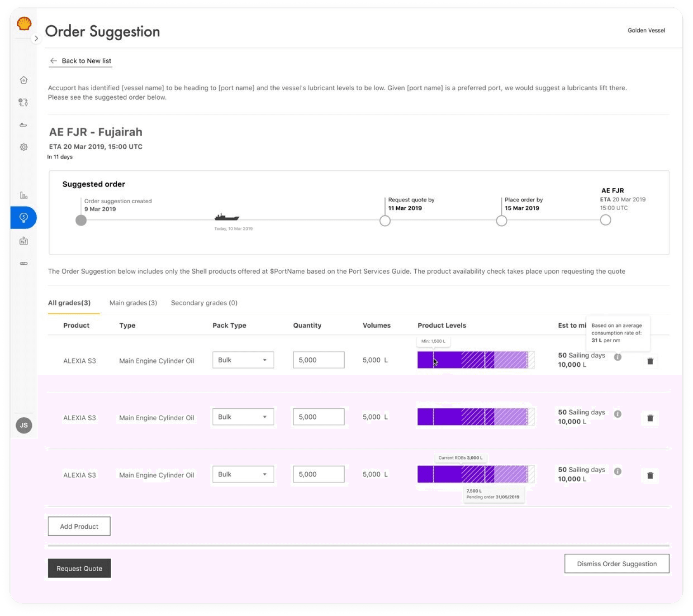Click the Product Levels column header

click(x=442, y=325)
